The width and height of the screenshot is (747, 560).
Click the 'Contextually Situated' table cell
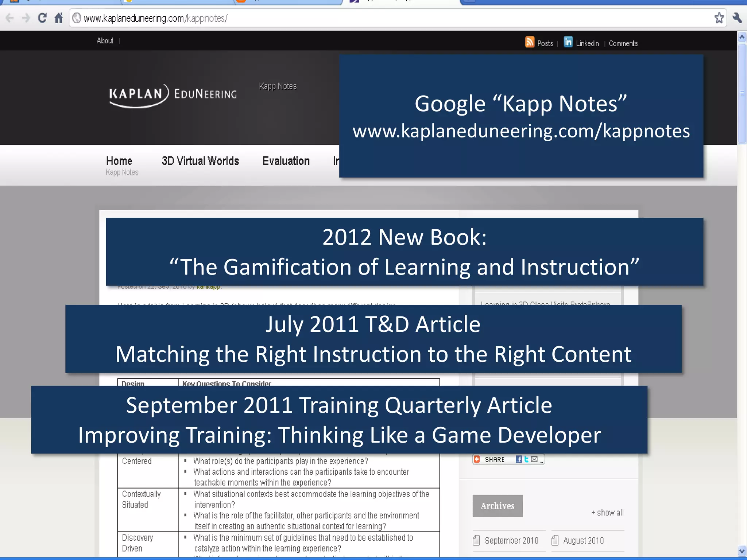pos(148,510)
